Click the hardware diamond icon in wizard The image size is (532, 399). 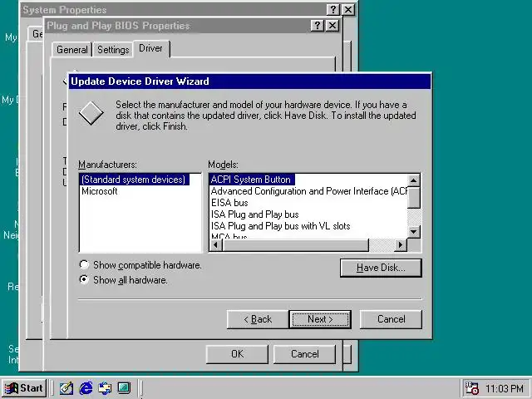91,113
